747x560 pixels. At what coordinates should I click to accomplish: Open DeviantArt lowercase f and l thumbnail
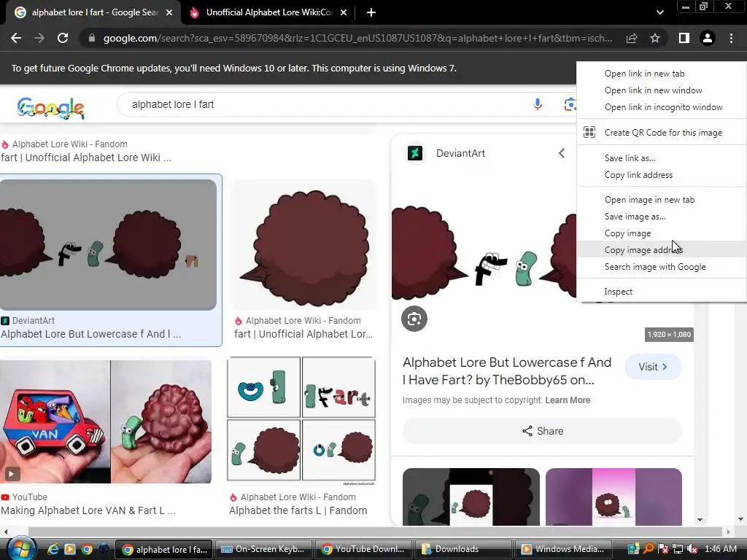[x=108, y=245]
